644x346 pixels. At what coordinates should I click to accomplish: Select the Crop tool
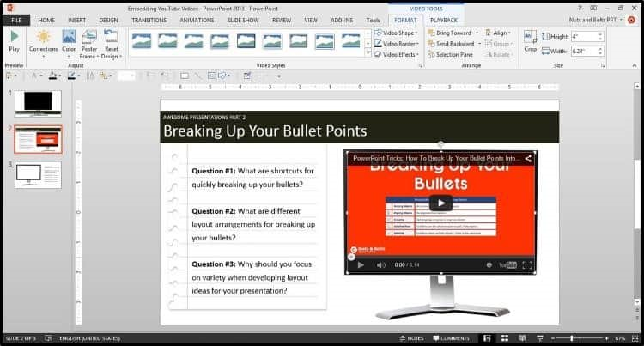coord(530,40)
